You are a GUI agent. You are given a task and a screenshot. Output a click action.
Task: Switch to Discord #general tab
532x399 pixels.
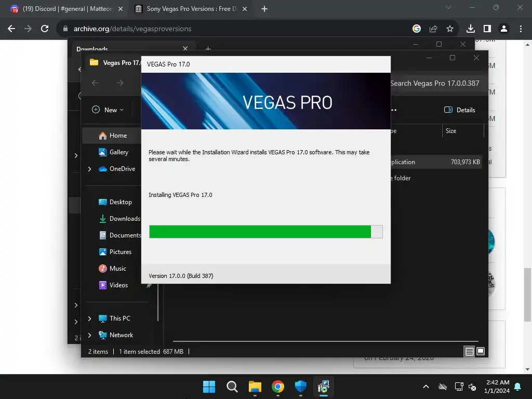click(67, 9)
